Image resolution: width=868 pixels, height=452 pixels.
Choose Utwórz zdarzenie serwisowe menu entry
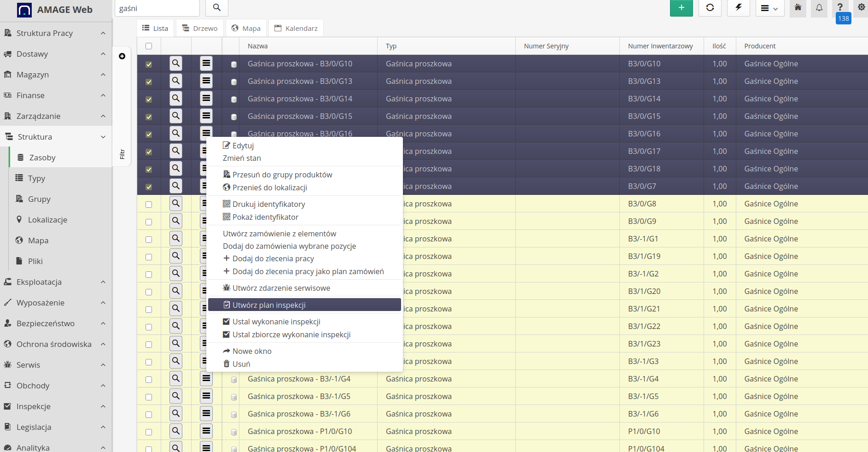[304, 288]
